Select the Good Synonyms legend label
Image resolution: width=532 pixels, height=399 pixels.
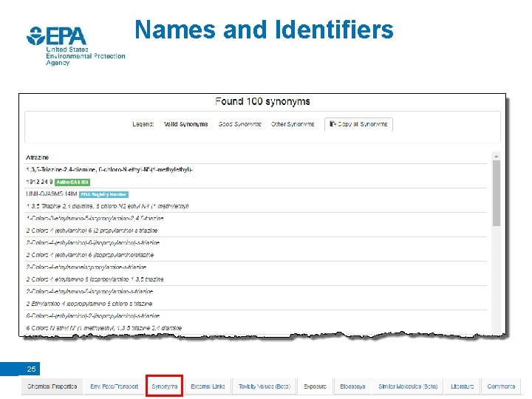(240, 124)
